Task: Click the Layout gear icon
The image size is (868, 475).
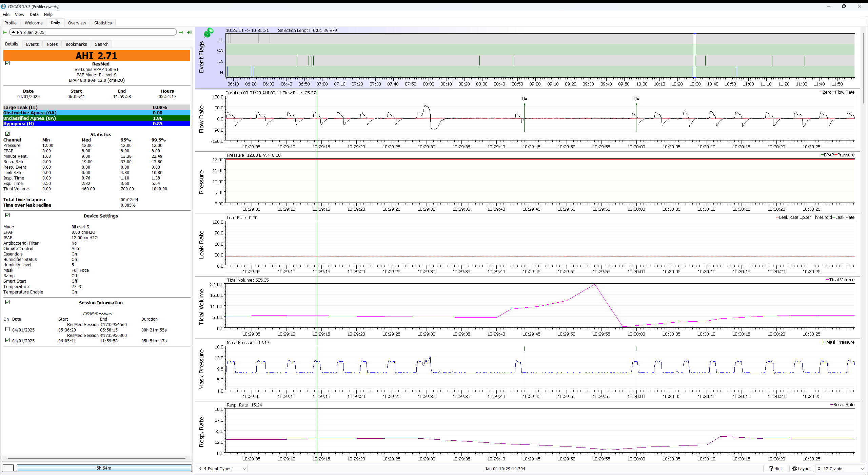Action: tap(794, 469)
